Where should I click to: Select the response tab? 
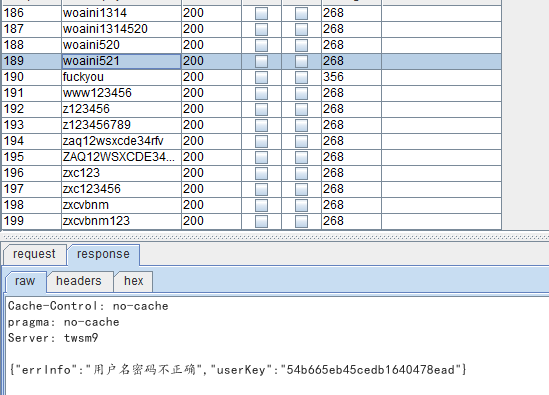tap(103, 254)
